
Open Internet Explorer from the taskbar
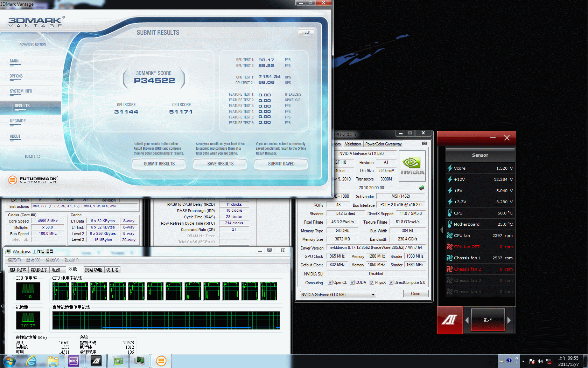click(31, 361)
